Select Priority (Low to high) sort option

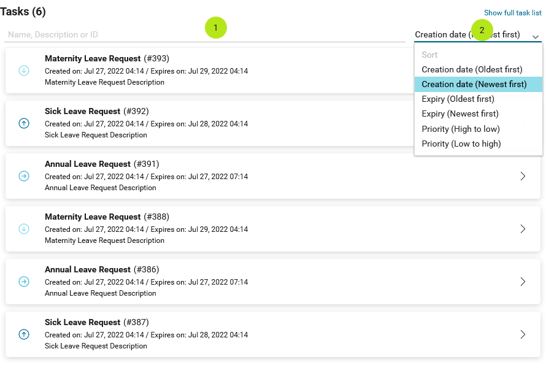(x=478, y=144)
